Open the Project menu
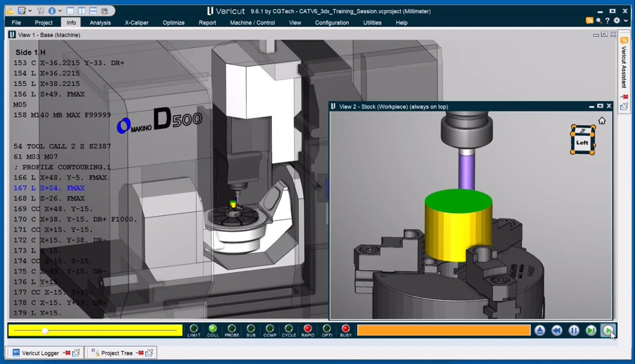Screen dimensions: 635x364 tap(44, 22)
